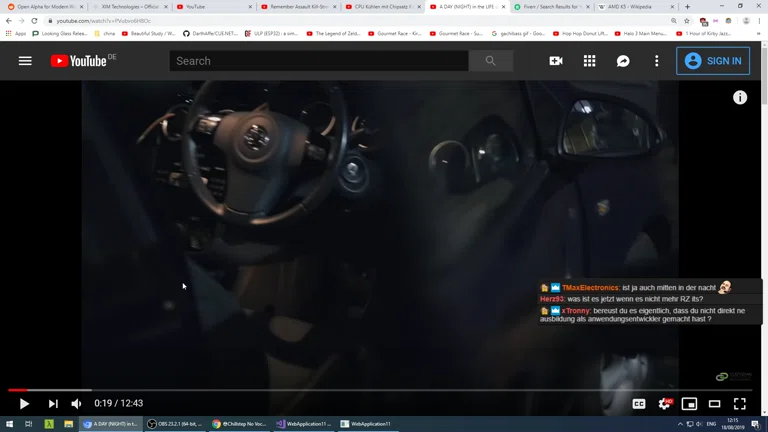Open the taskbar volume control
Image resolution: width=768 pixels, height=432 pixels.
[699, 424]
